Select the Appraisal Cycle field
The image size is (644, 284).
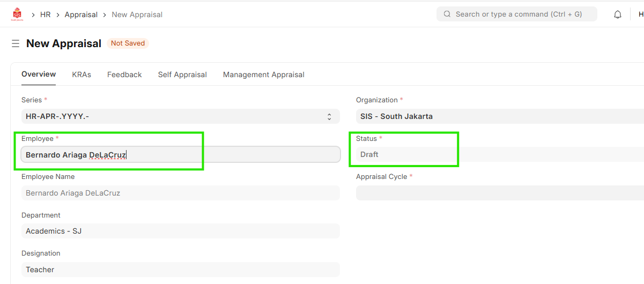click(499, 193)
